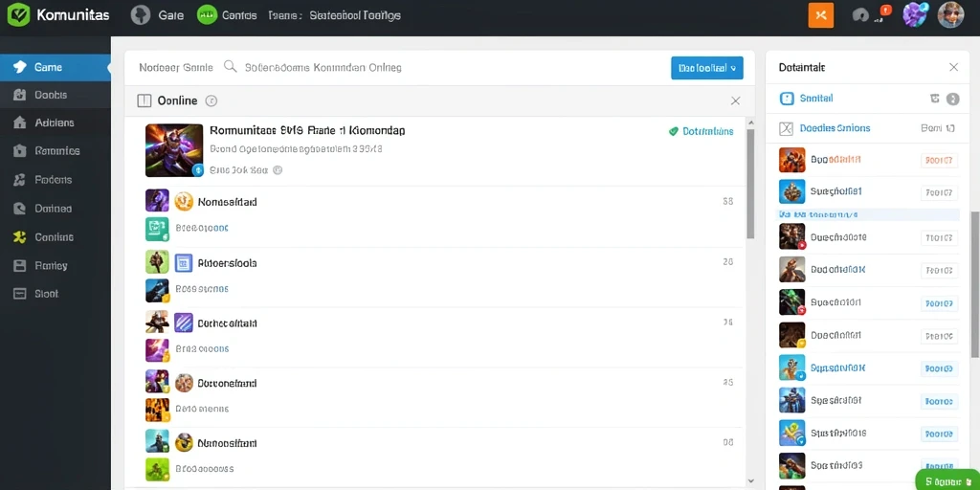Click the orange X icon in top bar

pyautogui.click(x=821, y=15)
